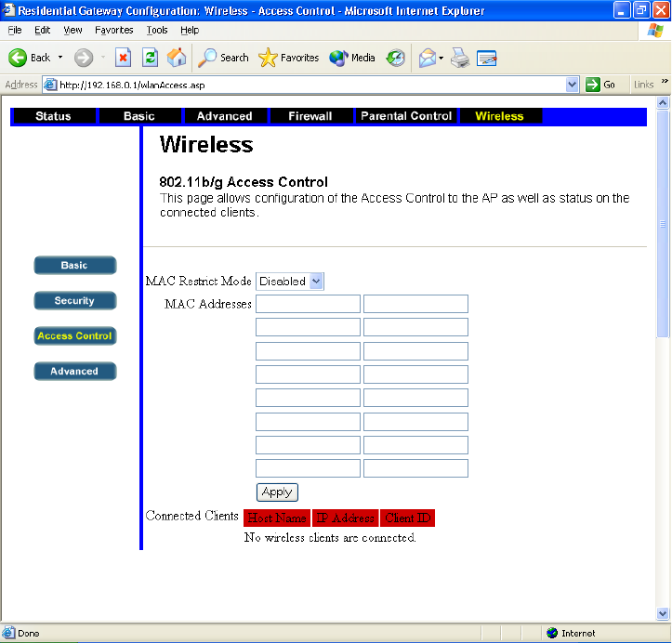This screenshot has height=643, width=672.
Task: Expand the Links toolbar chevron
Action: [x=665, y=81]
